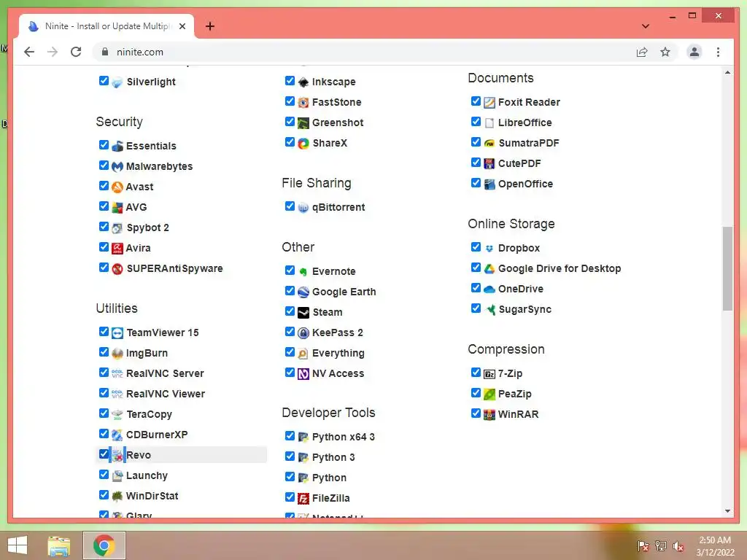Click the Malwarebytes app icon
Image resolution: width=747 pixels, height=560 pixels.
(117, 167)
